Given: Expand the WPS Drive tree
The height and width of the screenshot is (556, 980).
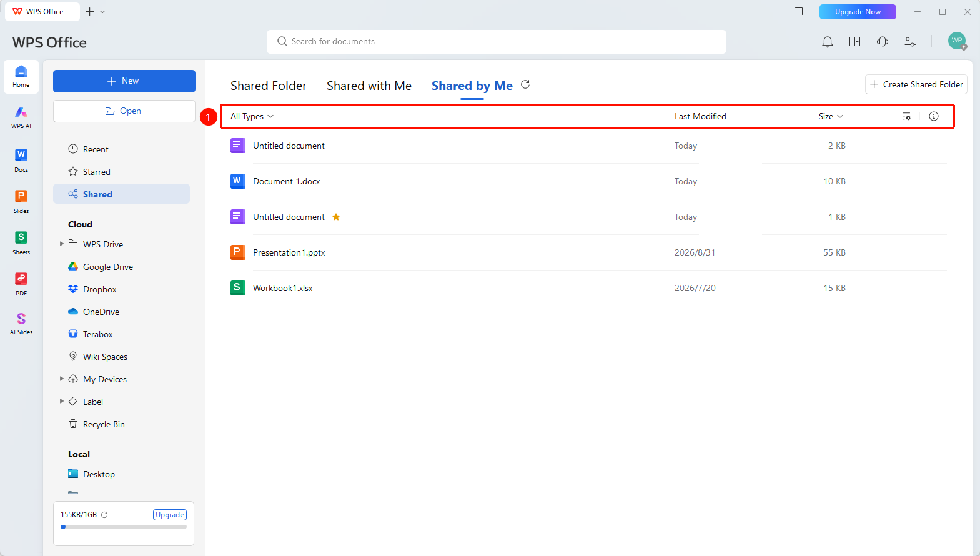Looking at the screenshot, I should (62, 244).
